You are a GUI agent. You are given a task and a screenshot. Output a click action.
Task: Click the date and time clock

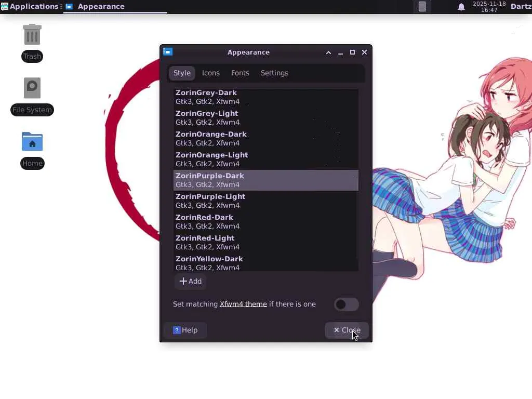pos(489,7)
